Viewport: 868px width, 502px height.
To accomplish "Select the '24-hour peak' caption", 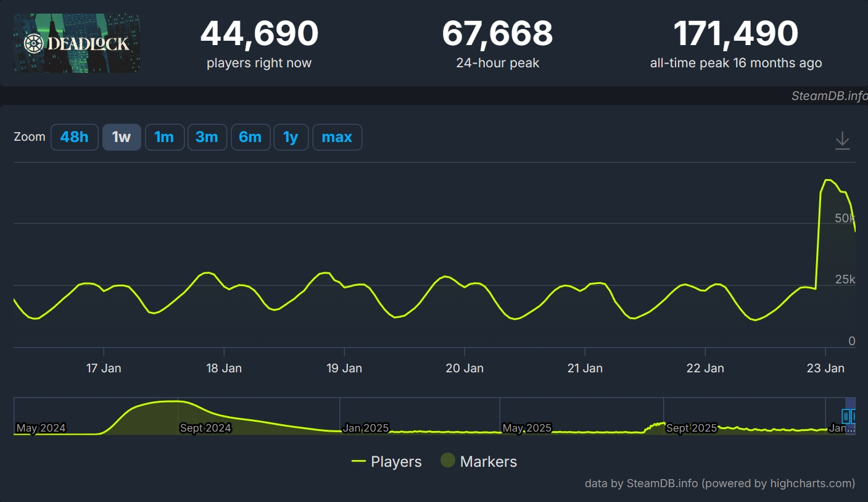I will tap(497, 63).
